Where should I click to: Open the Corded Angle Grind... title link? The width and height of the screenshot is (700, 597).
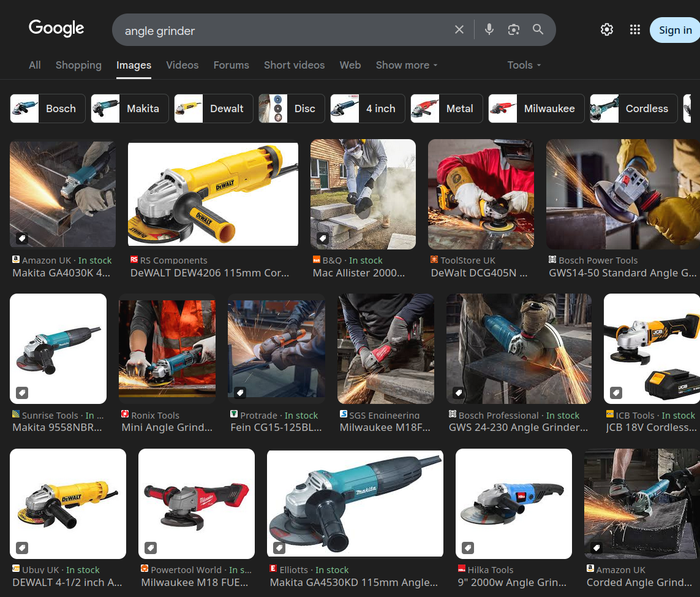click(639, 583)
